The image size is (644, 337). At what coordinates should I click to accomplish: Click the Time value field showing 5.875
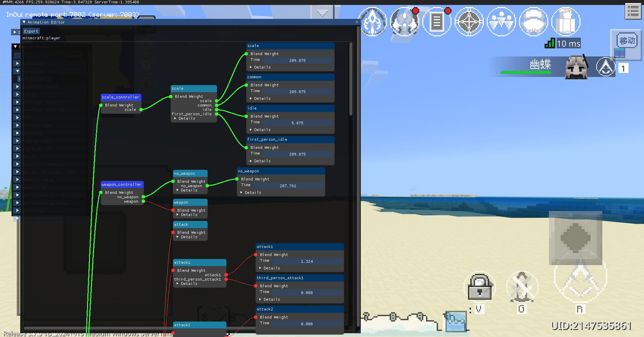point(297,123)
